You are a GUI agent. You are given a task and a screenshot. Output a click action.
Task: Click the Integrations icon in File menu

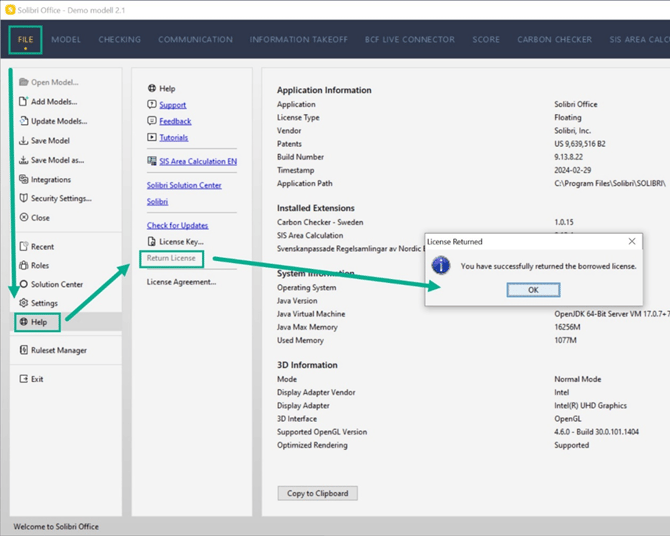(x=23, y=180)
